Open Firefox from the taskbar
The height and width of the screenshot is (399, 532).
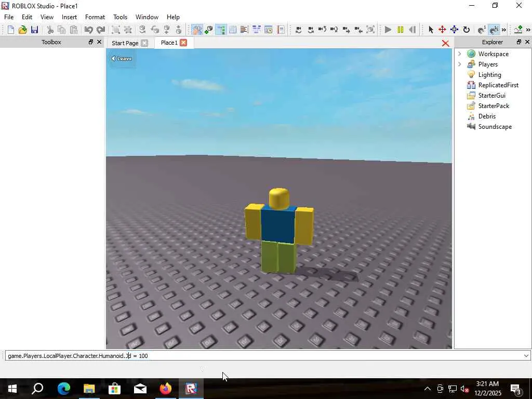tap(166, 389)
